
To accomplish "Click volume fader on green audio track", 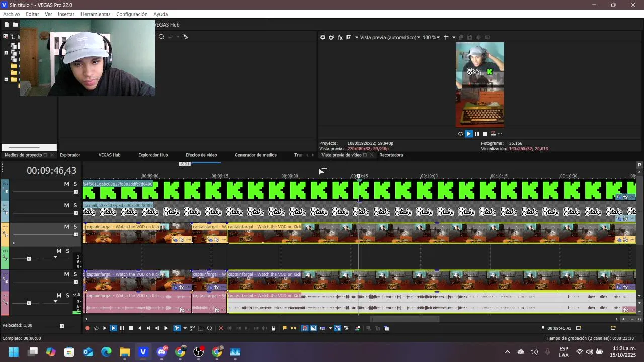I will (29, 259).
